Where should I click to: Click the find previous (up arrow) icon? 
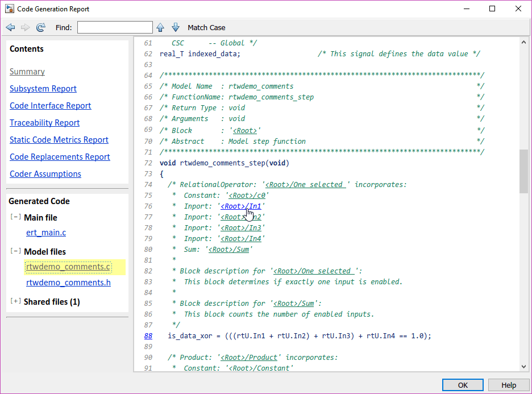160,27
